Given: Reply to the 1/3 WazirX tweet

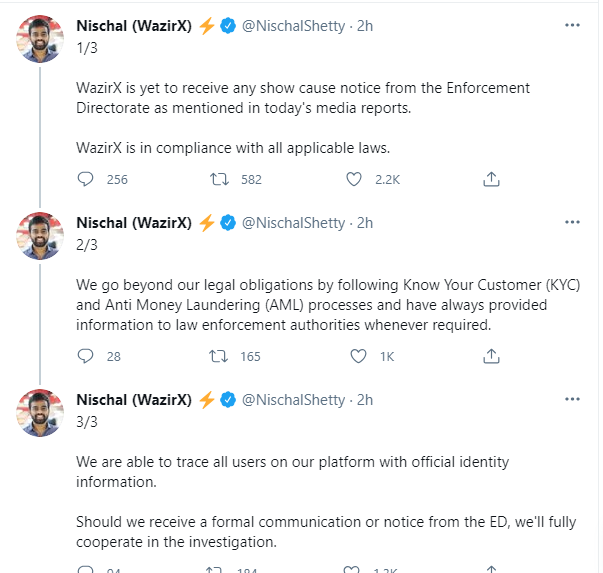Looking at the screenshot, I should (x=86, y=180).
